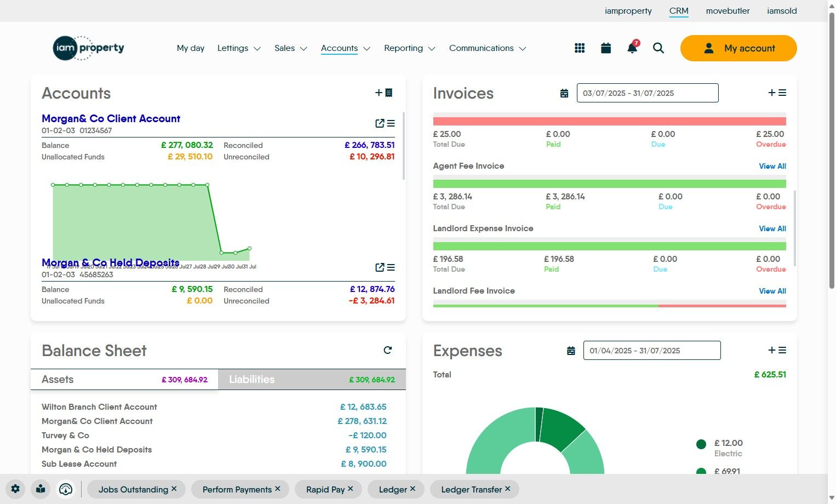This screenshot has width=836, height=504.
Task: Click the Invoices date range field
Action: pos(648,93)
